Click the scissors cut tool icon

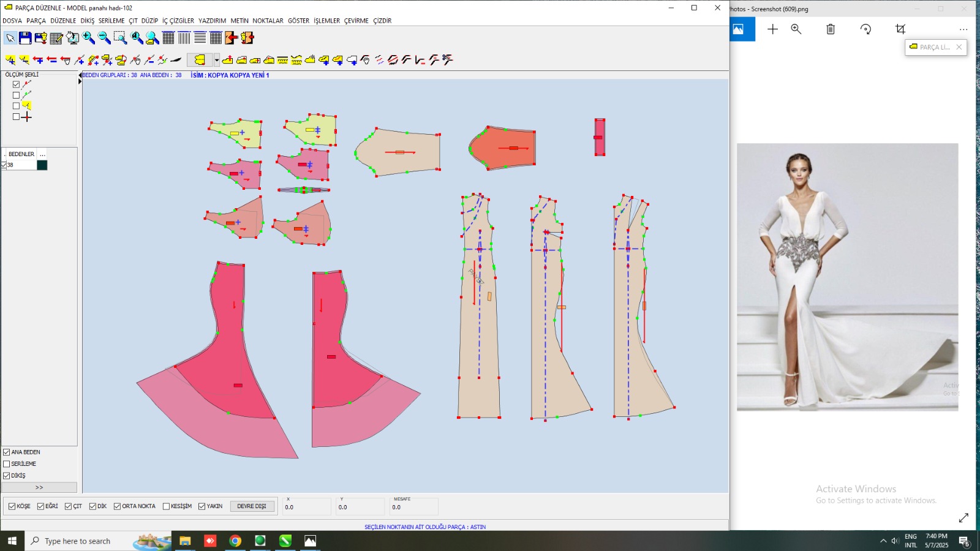tap(448, 59)
